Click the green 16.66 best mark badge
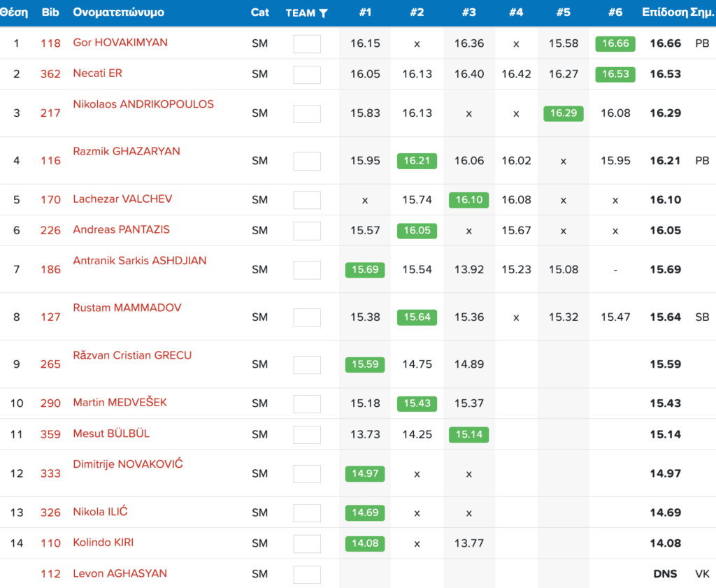 pos(615,43)
